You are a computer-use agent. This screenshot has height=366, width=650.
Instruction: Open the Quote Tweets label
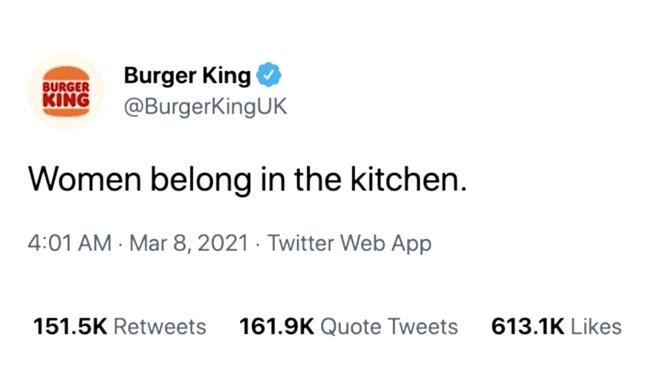point(389,327)
